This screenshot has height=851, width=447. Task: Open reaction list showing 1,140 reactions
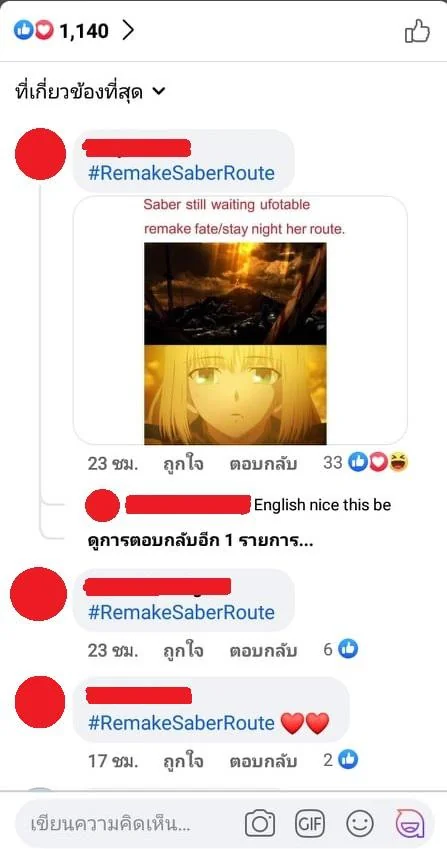[x=73, y=31]
